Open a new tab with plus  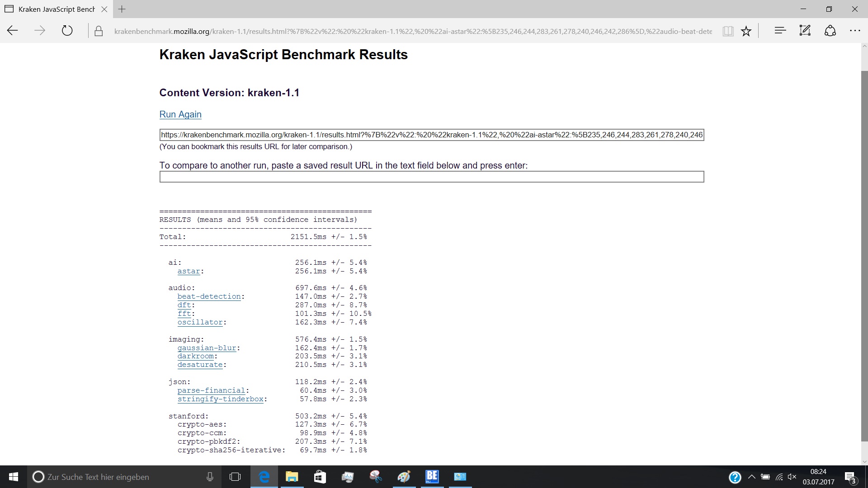[x=122, y=9]
